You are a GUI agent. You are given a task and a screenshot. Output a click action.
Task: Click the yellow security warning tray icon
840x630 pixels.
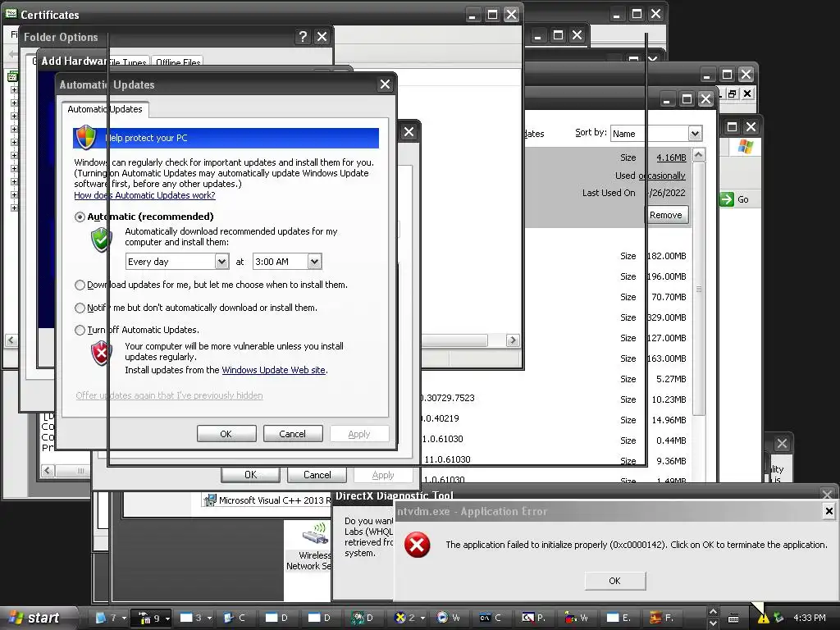tap(762, 619)
